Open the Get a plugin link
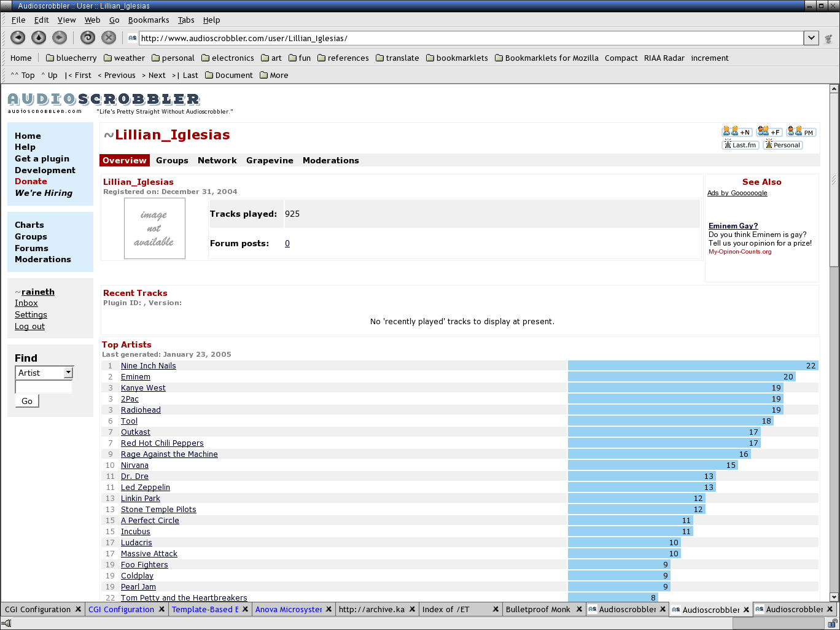 coord(42,158)
